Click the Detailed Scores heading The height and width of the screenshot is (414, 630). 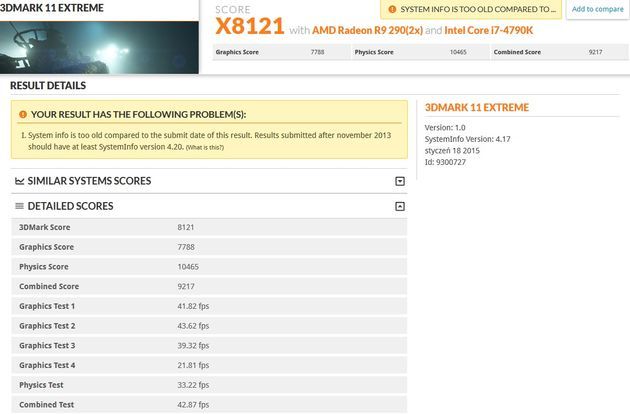click(70, 206)
